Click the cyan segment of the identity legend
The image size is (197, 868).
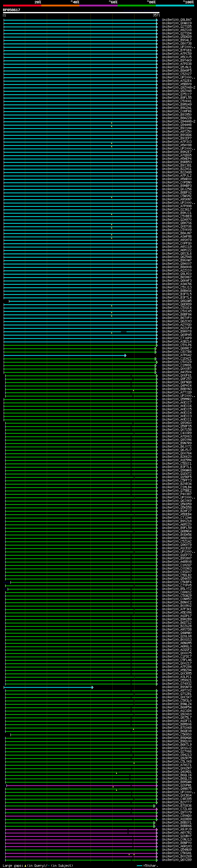[x=175, y=6]
